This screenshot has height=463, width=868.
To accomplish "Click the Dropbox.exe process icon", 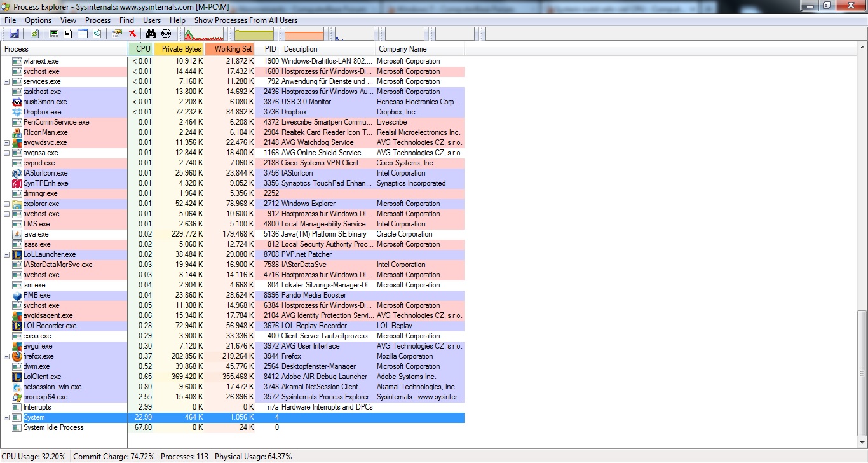I will 17,112.
